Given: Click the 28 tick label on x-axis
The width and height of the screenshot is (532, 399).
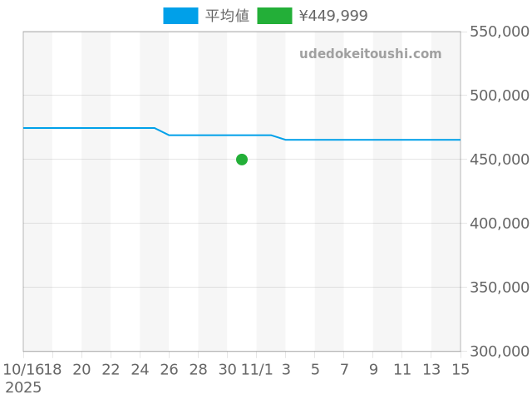Looking at the screenshot, I should tap(198, 370).
